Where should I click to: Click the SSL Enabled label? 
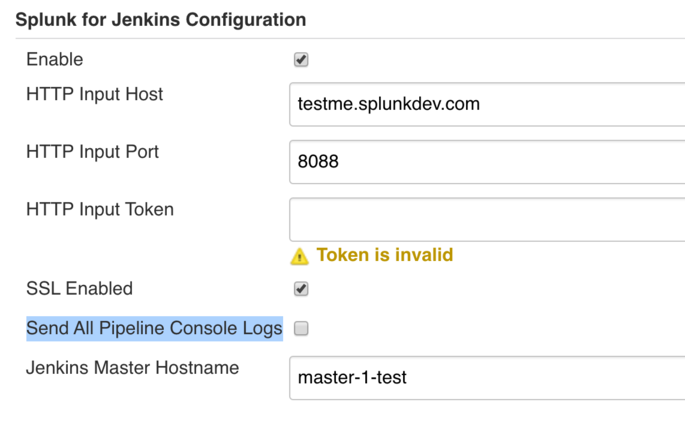(x=80, y=288)
